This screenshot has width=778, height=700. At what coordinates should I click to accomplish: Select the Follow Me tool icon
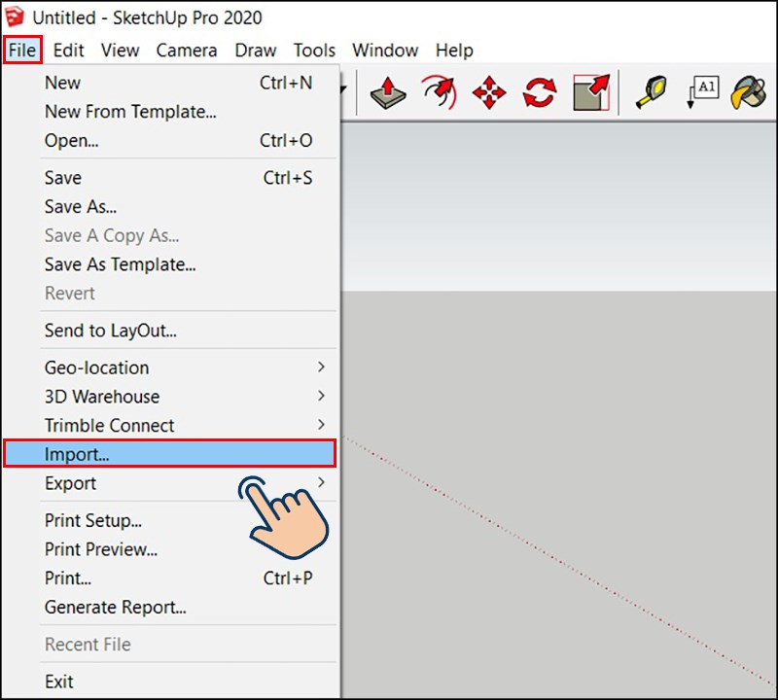pyautogui.click(x=440, y=92)
